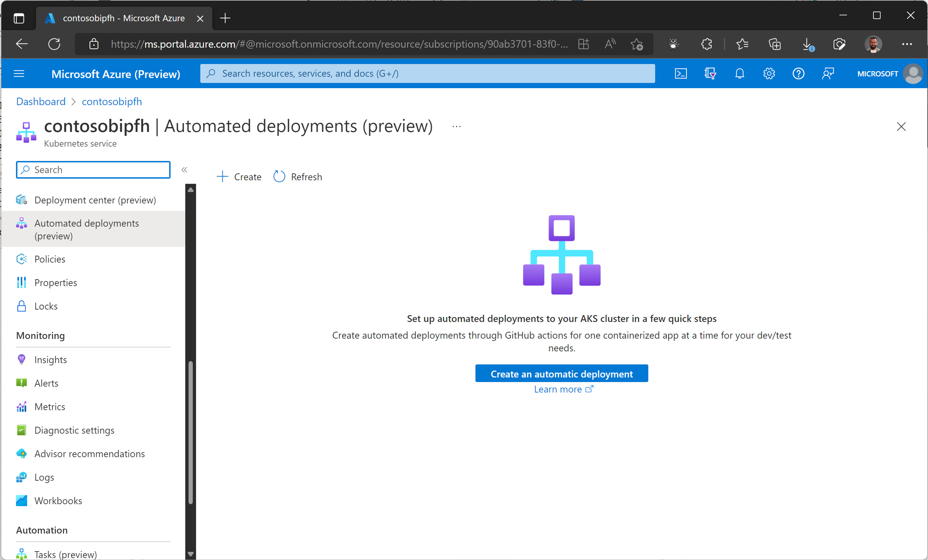
Task: Click Create an automatic deployment button
Action: click(561, 374)
